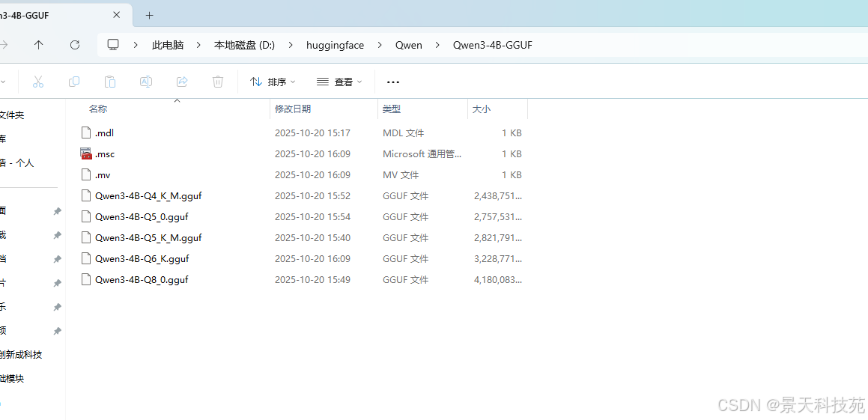Click the Microsoft 通用管 type cell
This screenshot has height=420, width=868.
pyautogui.click(x=422, y=153)
